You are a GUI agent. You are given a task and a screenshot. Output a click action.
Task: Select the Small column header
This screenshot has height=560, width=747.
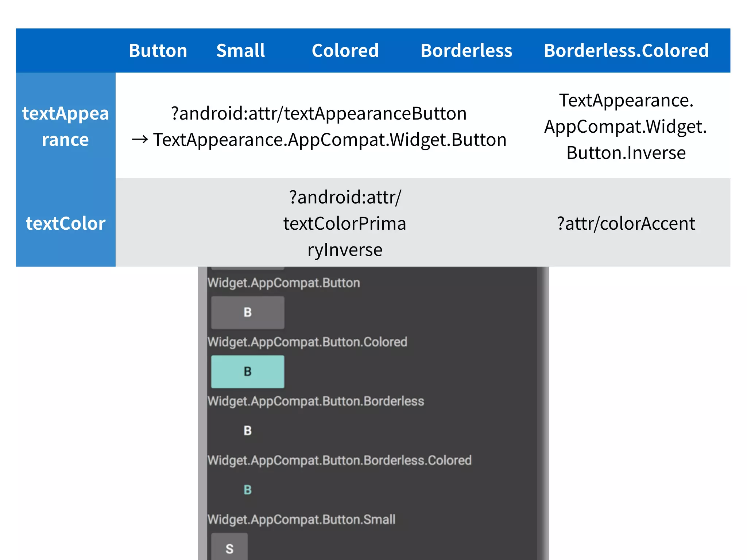coord(240,50)
